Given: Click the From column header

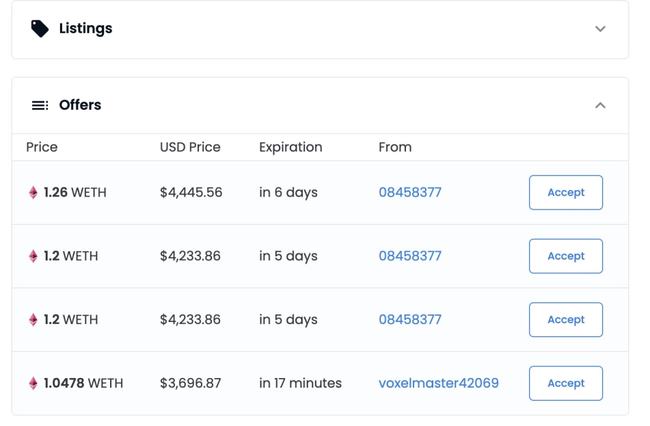Looking at the screenshot, I should click(395, 147).
